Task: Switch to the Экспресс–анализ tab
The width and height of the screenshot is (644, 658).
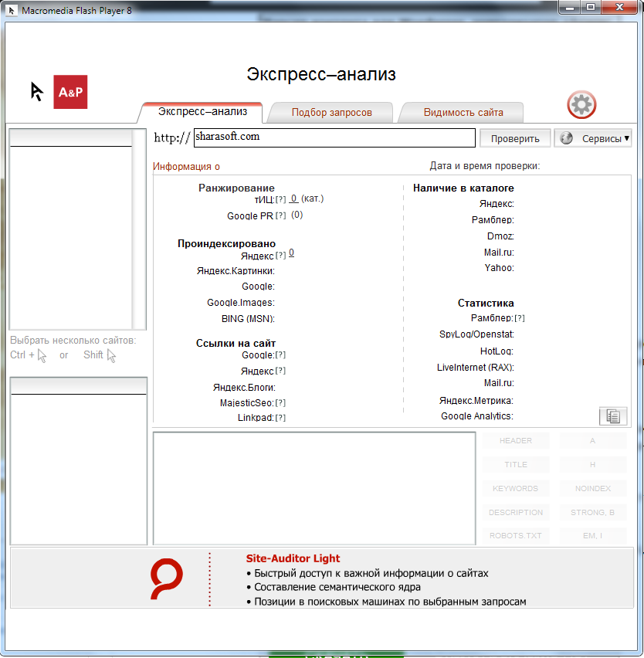Action: point(202,112)
